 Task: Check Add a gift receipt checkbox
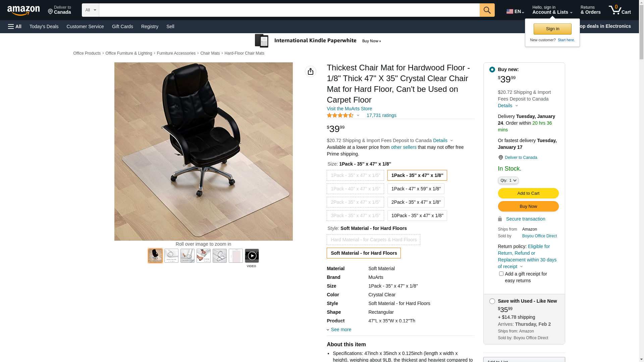click(x=501, y=274)
